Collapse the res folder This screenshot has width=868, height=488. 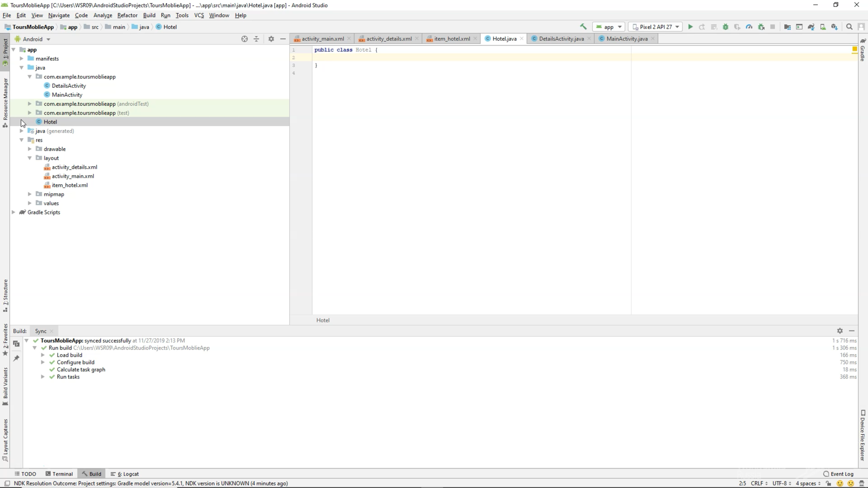point(22,140)
